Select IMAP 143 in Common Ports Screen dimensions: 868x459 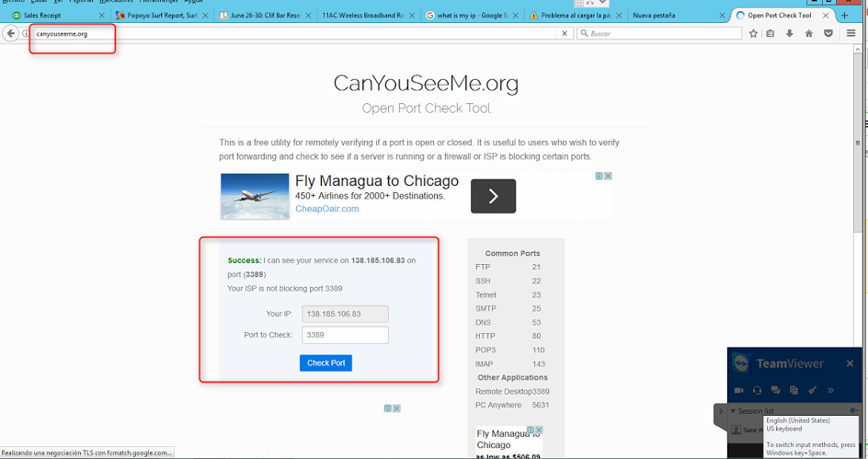pyautogui.click(x=509, y=363)
